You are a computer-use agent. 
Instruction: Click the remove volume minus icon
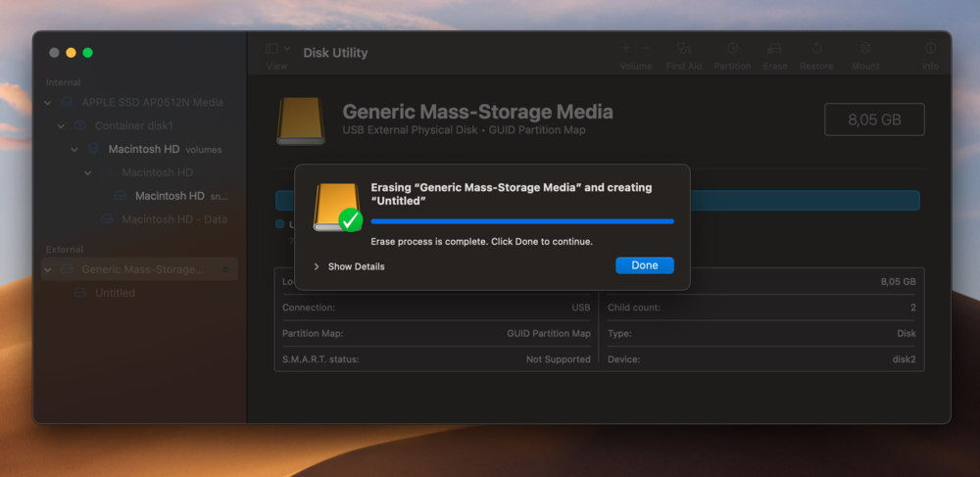pyautogui.click(x=646, y=47)
